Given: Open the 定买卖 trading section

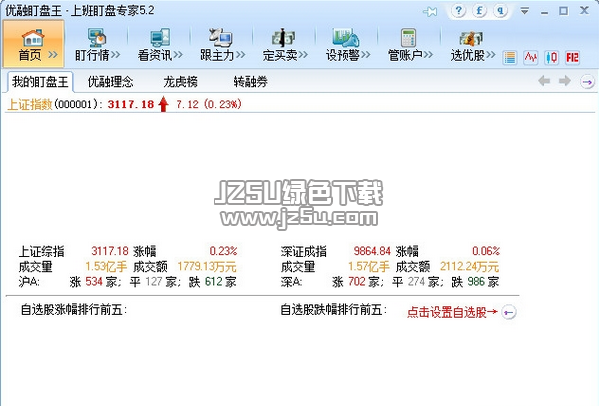Looking at the screenshot, I should [285, 44].
